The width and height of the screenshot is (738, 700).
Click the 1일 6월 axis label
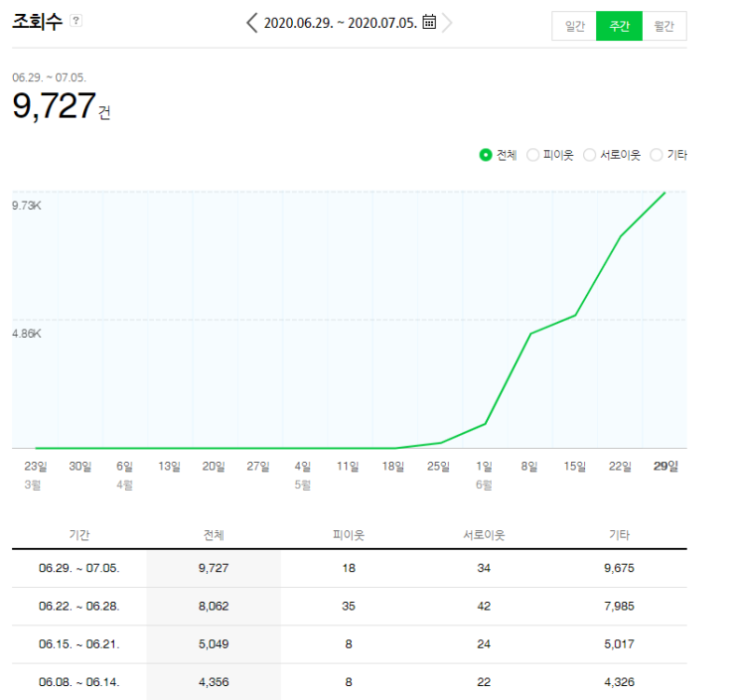485,476
